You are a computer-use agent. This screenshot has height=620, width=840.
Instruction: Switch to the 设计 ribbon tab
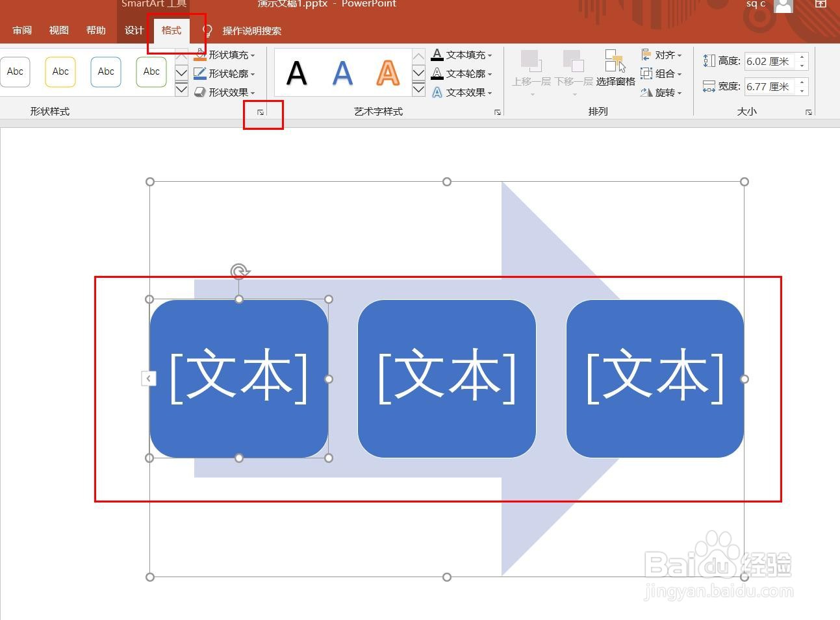133,30
